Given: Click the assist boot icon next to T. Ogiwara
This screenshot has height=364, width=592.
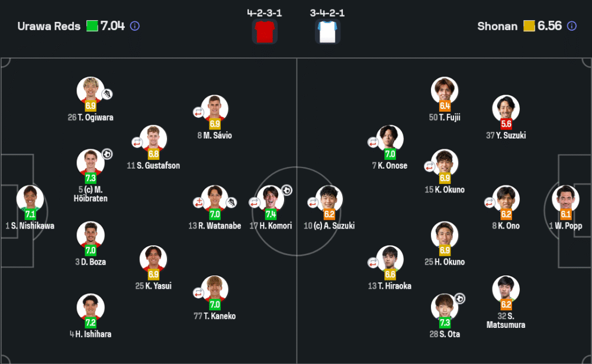Looking at the screenshot, I should click(x=107, y=94).
